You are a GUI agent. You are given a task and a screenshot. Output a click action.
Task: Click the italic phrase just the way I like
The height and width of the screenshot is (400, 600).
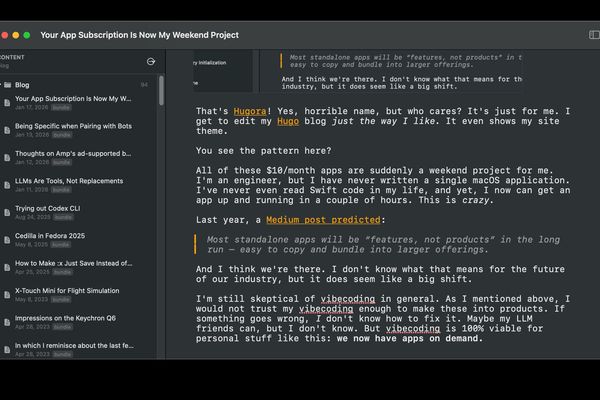(383, 121)
